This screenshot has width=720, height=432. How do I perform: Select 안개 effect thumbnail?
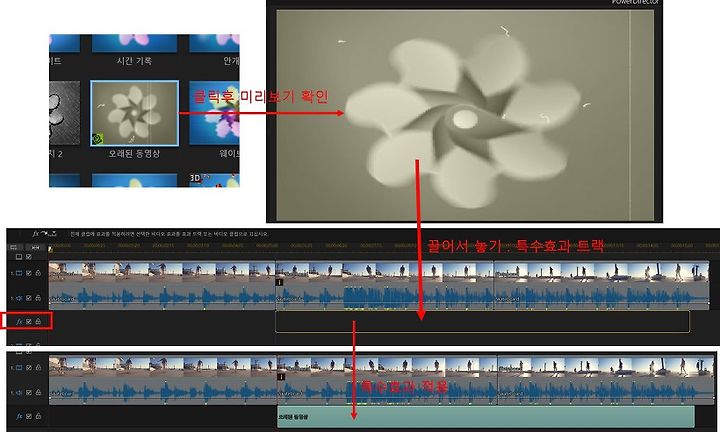[214, 43]
